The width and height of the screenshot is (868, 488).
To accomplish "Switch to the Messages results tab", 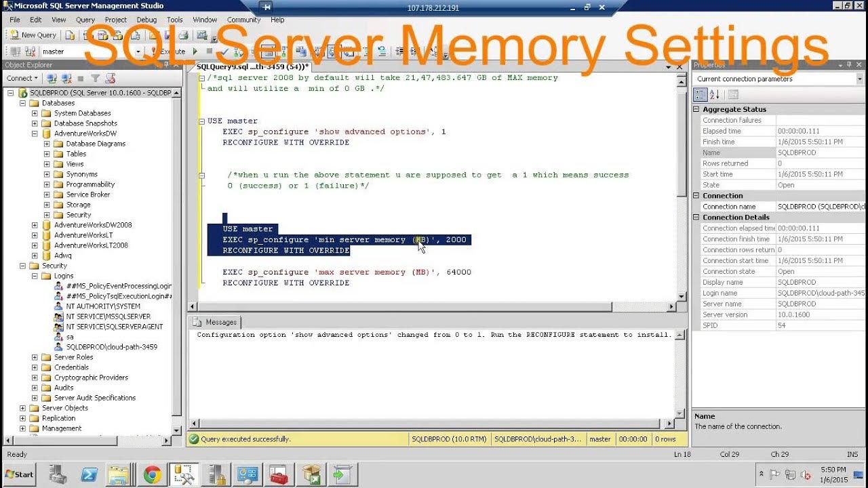I will point(215,322).
